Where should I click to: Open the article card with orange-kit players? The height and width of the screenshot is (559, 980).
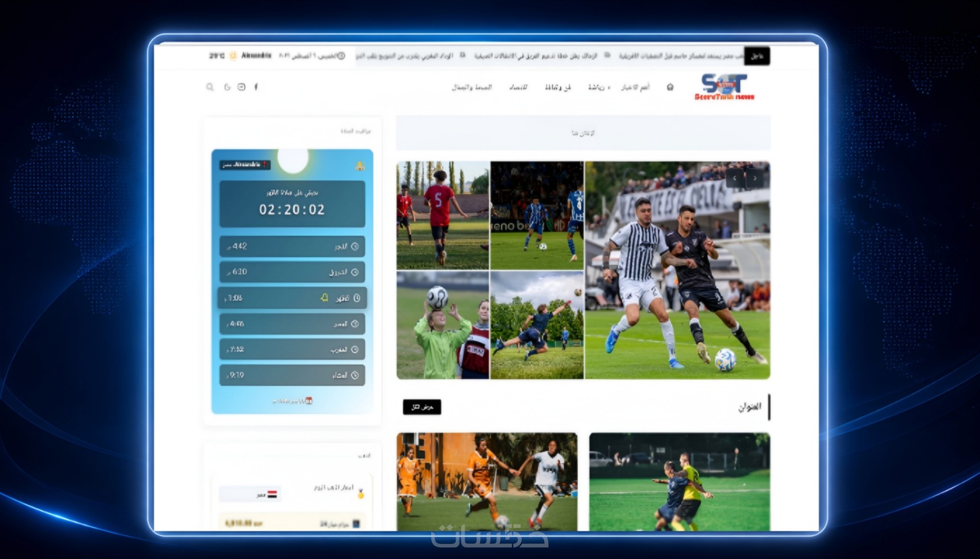point(487,482)
